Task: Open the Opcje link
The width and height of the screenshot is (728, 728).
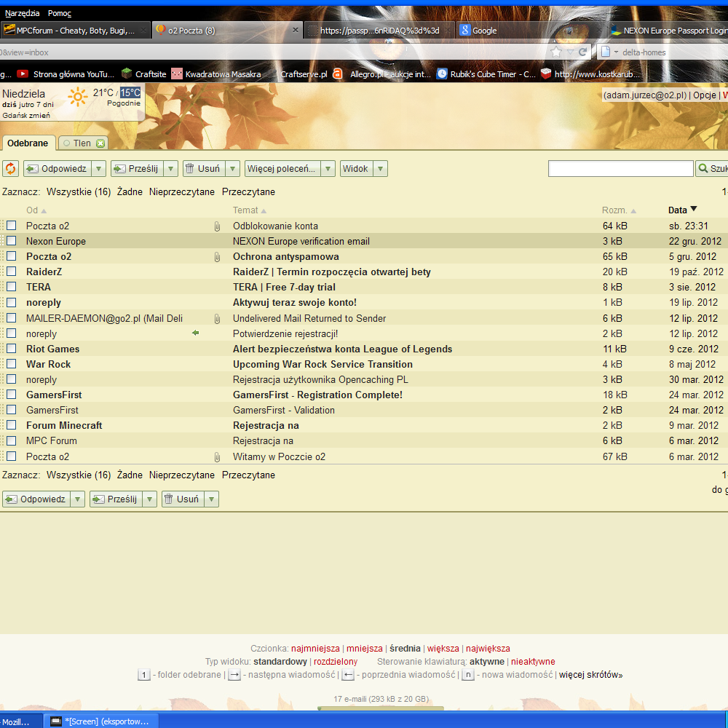Action: pyautogui.click(x=704, y=95)
